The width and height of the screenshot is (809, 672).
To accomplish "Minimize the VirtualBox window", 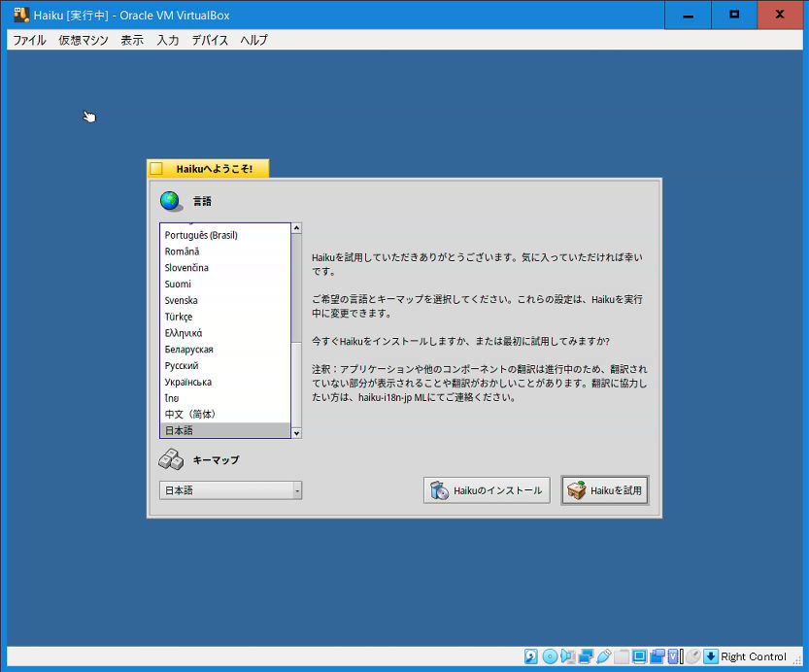I will 688,15.
